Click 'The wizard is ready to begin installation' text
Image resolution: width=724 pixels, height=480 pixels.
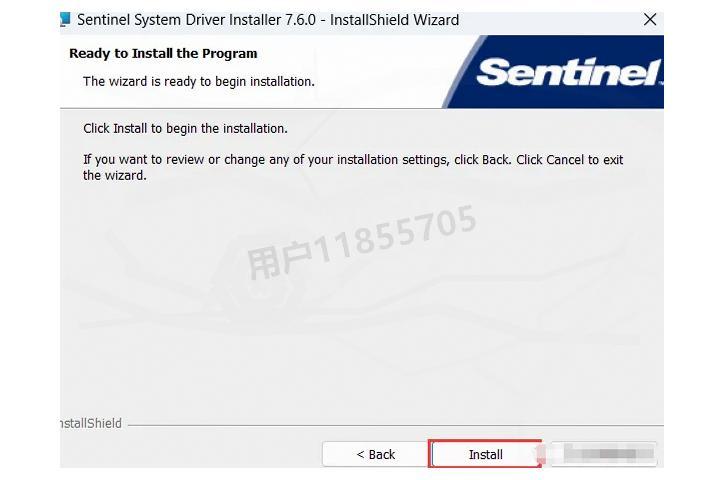[199, 82]
